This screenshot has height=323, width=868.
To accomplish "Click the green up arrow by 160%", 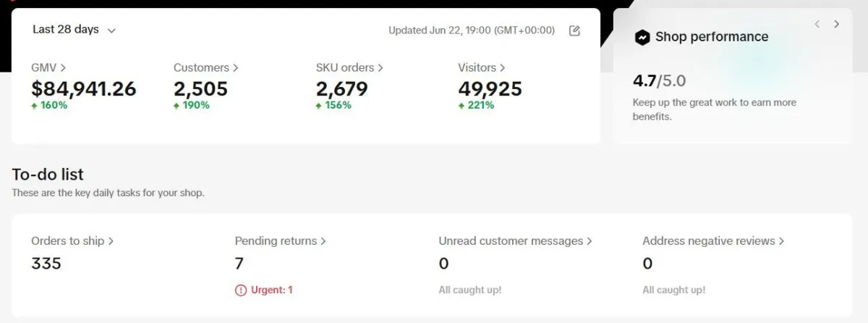I will click(34, 106).
